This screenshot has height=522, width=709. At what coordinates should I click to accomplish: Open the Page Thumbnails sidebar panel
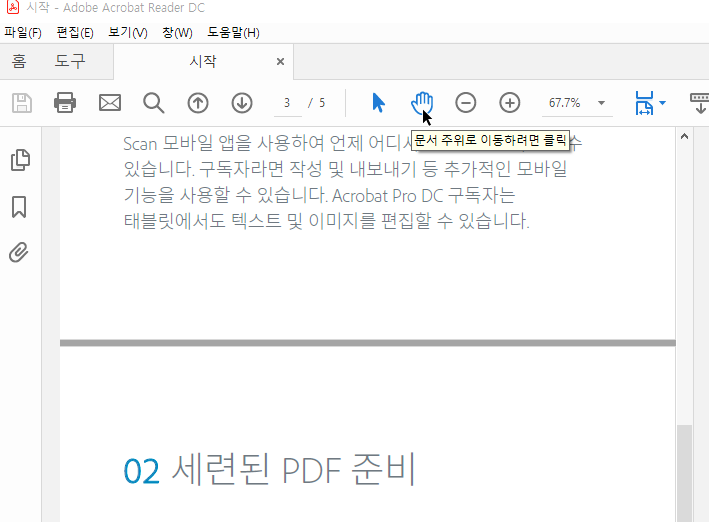20,160
